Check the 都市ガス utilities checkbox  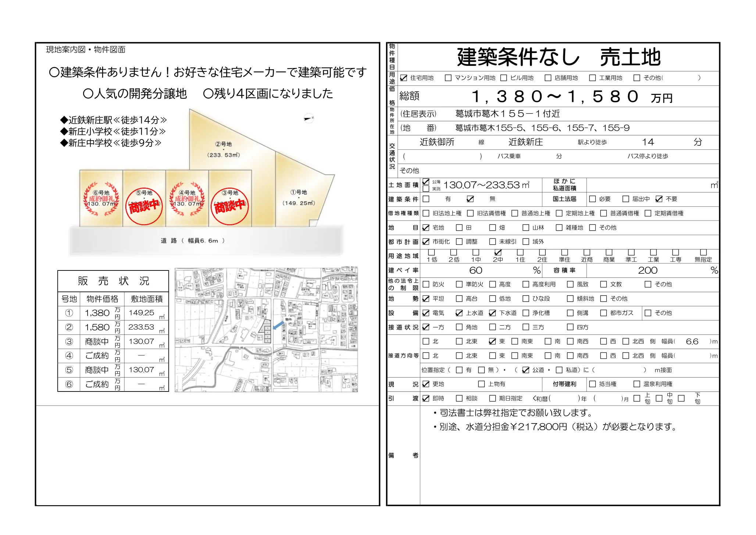click(603, 313)
